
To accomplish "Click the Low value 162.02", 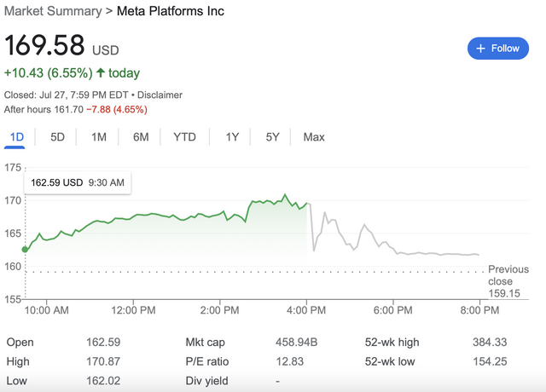I will point(103,381).
